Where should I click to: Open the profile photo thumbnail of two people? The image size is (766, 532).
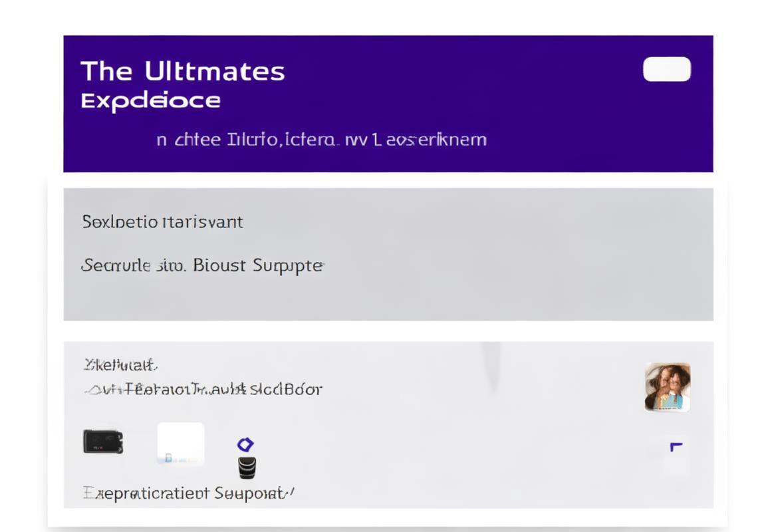click(x=668, y=387)
